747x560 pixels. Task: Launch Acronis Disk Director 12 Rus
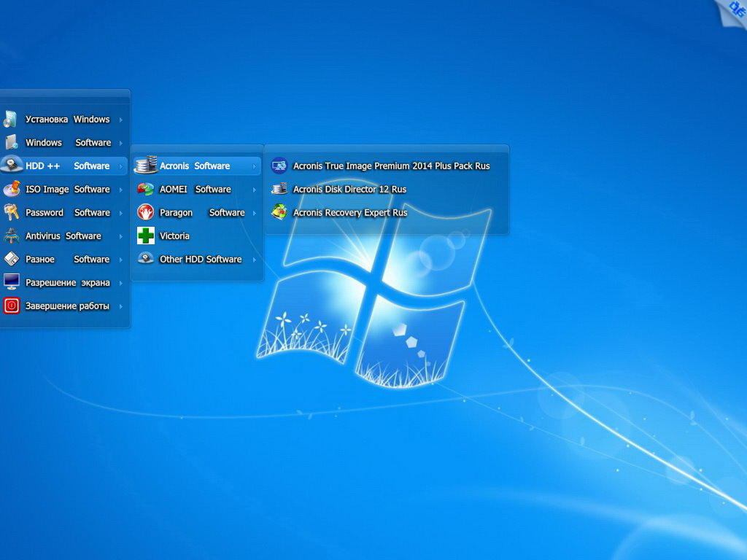click(349, 189)
